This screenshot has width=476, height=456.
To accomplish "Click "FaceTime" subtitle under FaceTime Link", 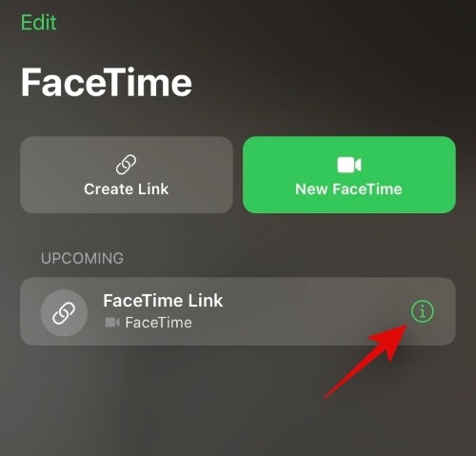I will [158, 323].
